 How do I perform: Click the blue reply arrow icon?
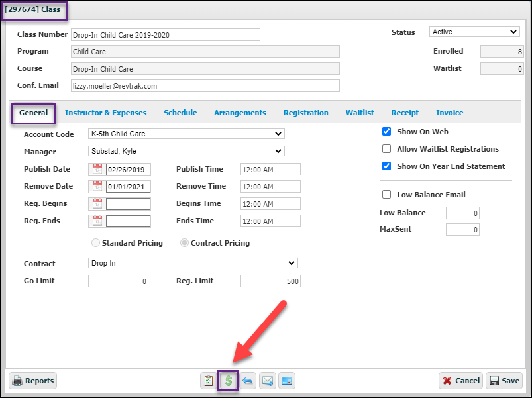pyautogui.click(x=248, y=381)
